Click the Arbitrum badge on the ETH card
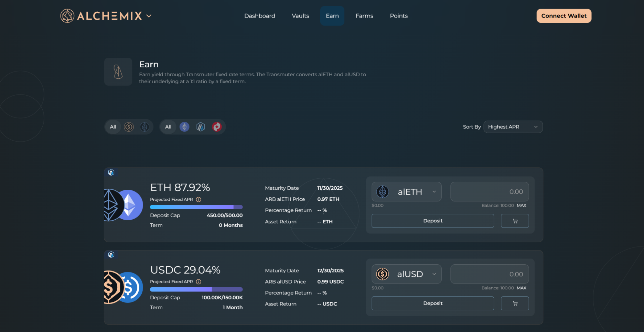The height and width of the screenshot is (332, 644). 111,173
